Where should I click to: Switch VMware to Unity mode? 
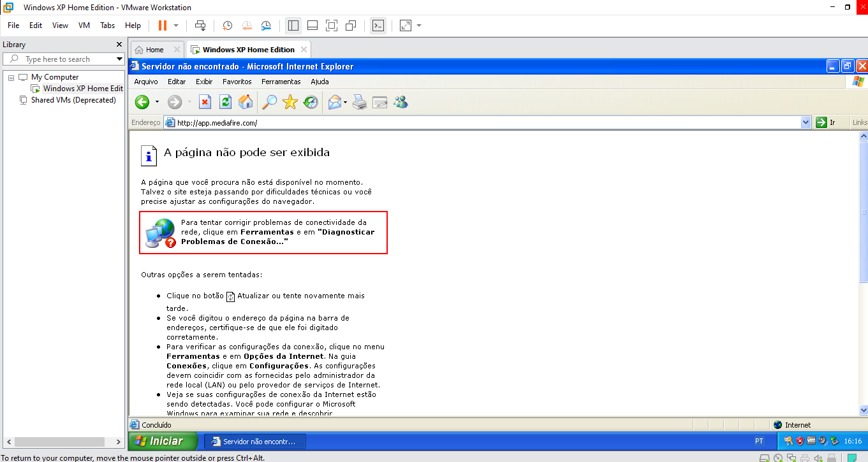point(351,25)
